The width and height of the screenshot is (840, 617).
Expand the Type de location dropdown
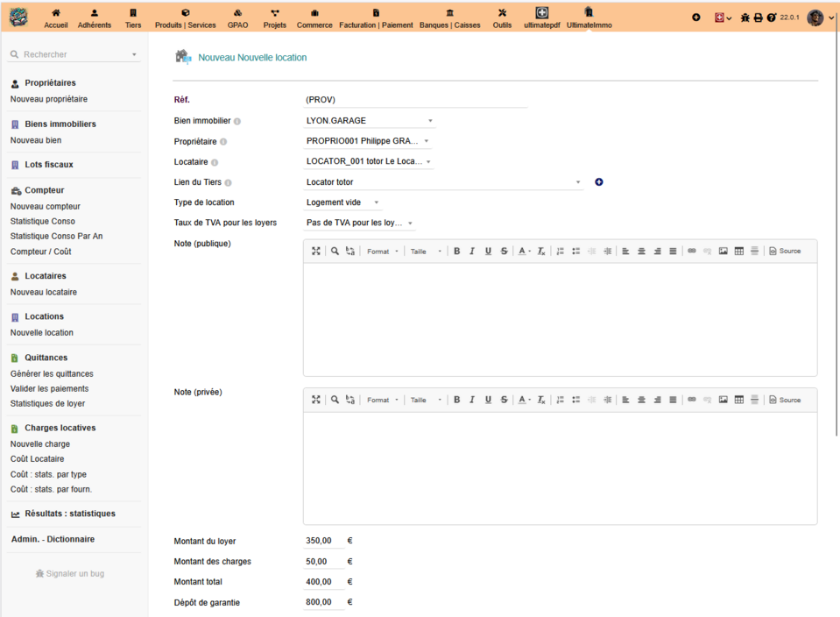pyautogui.click(x=342, y=202)
